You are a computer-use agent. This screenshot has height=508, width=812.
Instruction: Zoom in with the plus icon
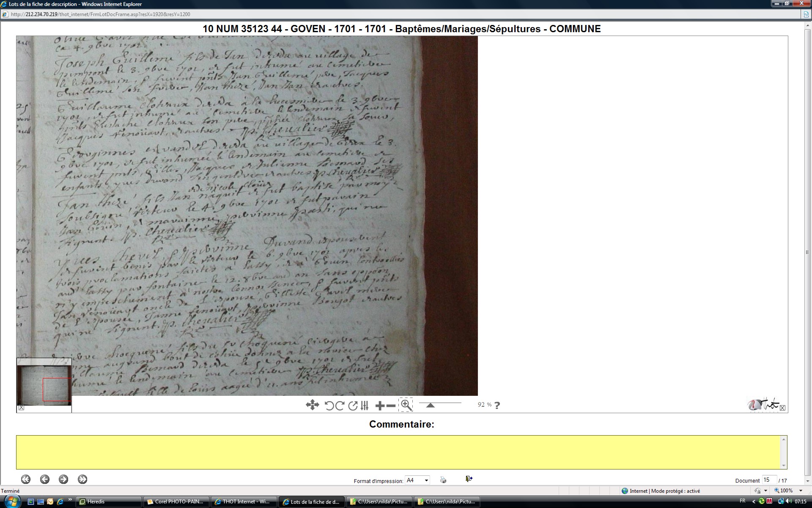coord(380,406)
